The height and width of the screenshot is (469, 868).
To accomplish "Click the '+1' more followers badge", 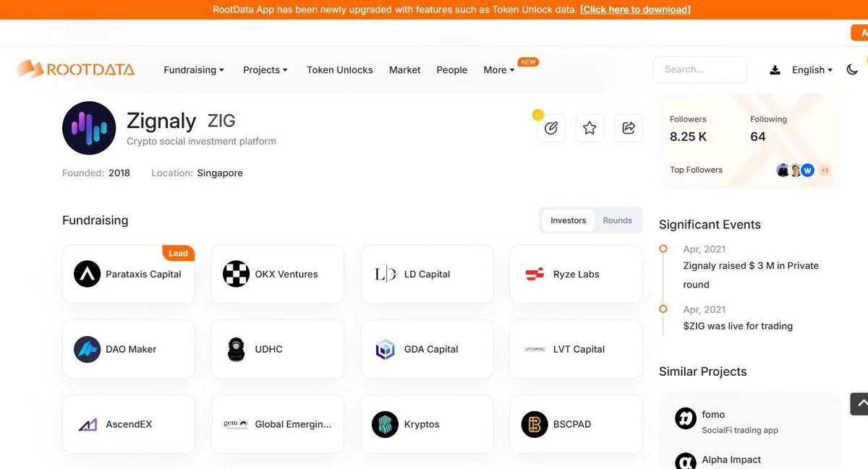I will [825, 171].
